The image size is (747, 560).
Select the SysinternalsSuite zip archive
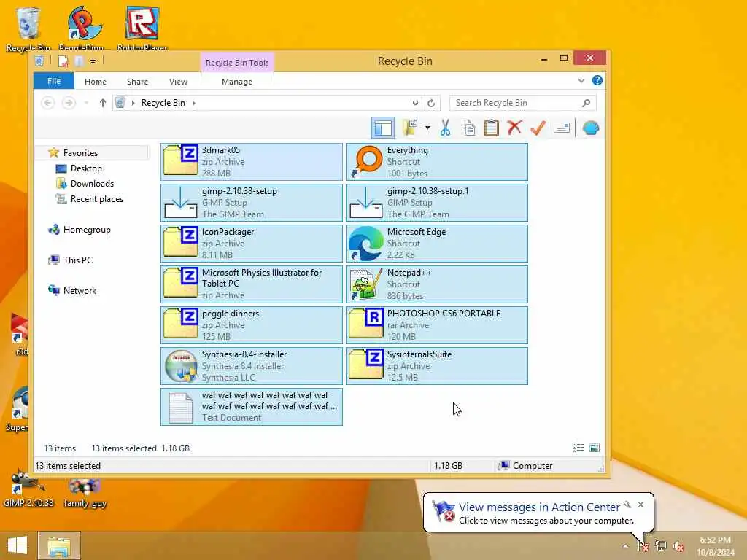(x=437, y=366)
